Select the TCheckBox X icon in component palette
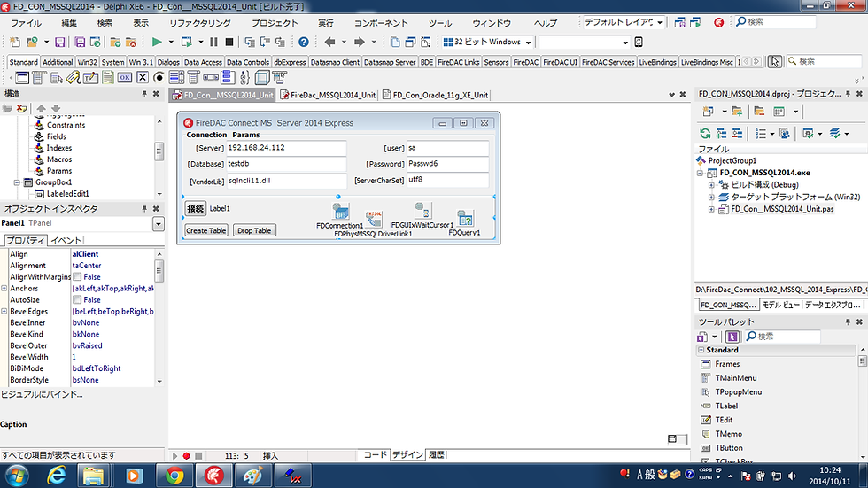The image size is (868, 488). [x=143, y=77]
